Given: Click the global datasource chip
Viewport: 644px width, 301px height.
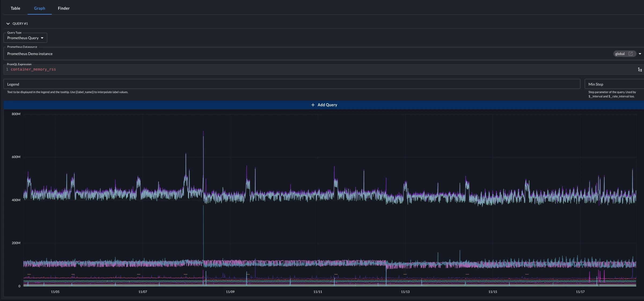Looking at the screenshot, I should pos(624,54).
